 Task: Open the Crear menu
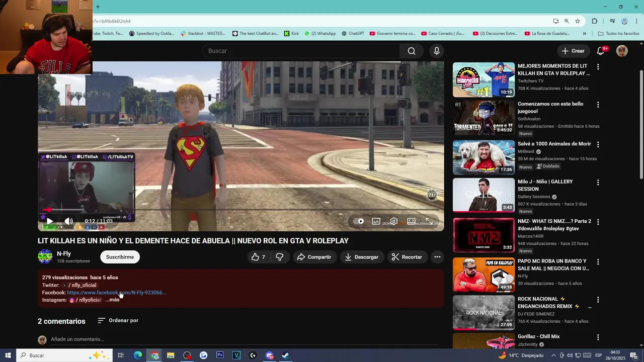click(573, 51)
